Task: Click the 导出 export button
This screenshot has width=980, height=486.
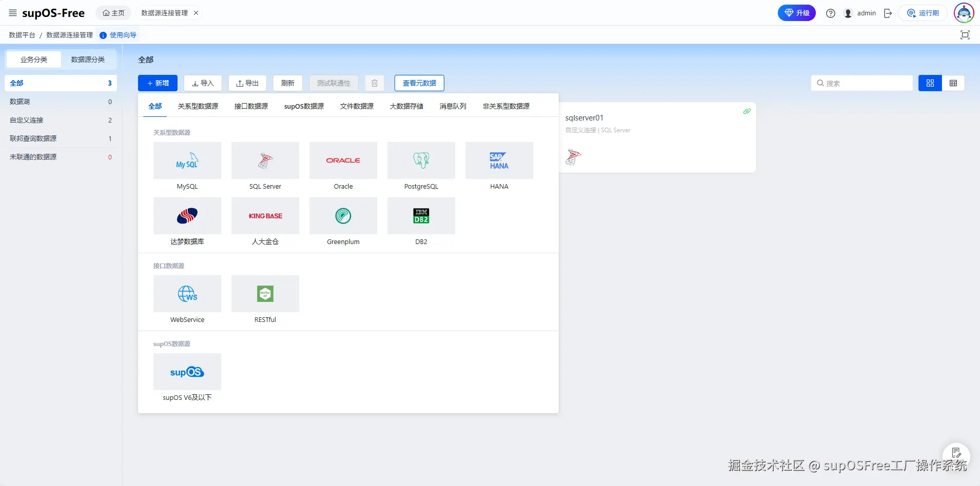Action: coord(247,83)
